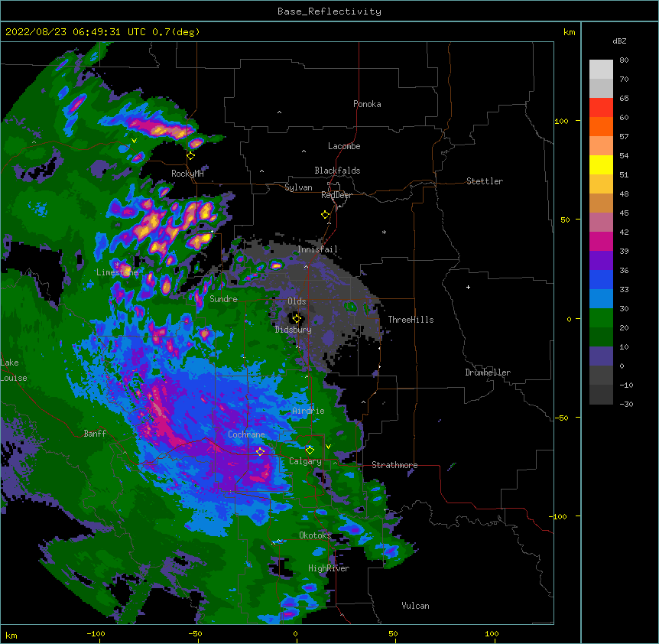
Task: Click the 36 dBZ blue legend swatch
Action: coord(601,279)
